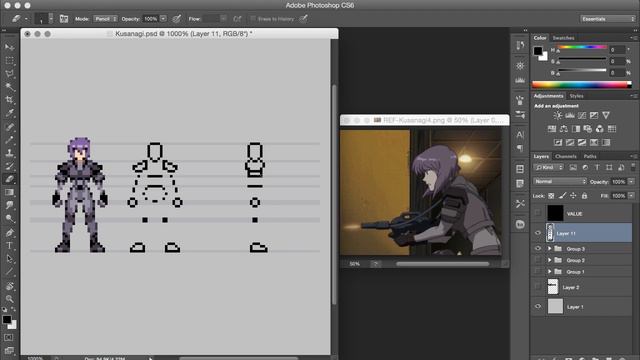The image size is (640, 360).
Task: Click the REF-Kusanagi4 window horizontal scrollbar
Action: click(x=442, y=264)
